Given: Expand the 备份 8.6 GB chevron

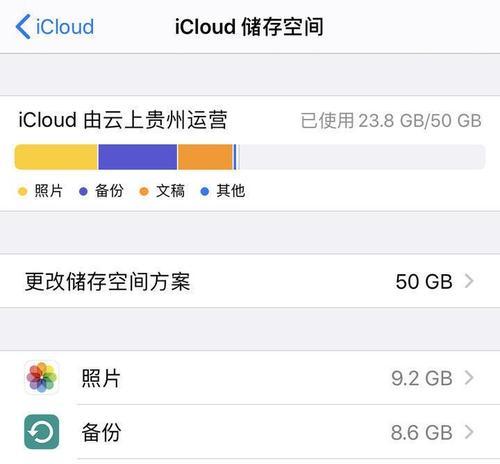Looking at the screenshot, I should point(469,432).
